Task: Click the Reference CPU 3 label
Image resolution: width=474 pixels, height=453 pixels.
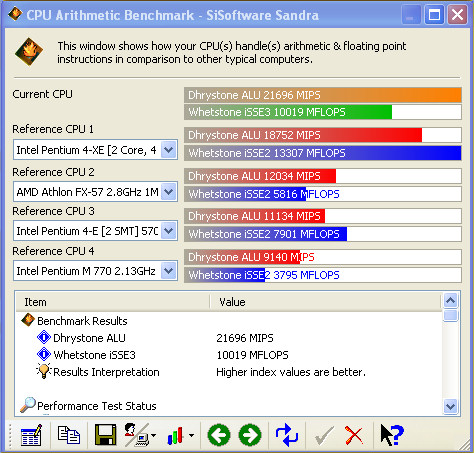Action: pos(53,211)
